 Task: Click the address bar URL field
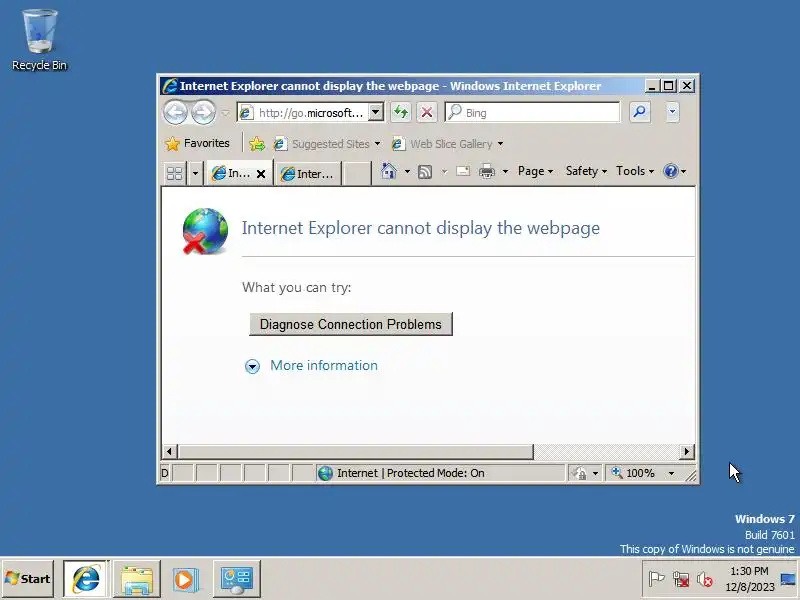(x=303, y=113)
